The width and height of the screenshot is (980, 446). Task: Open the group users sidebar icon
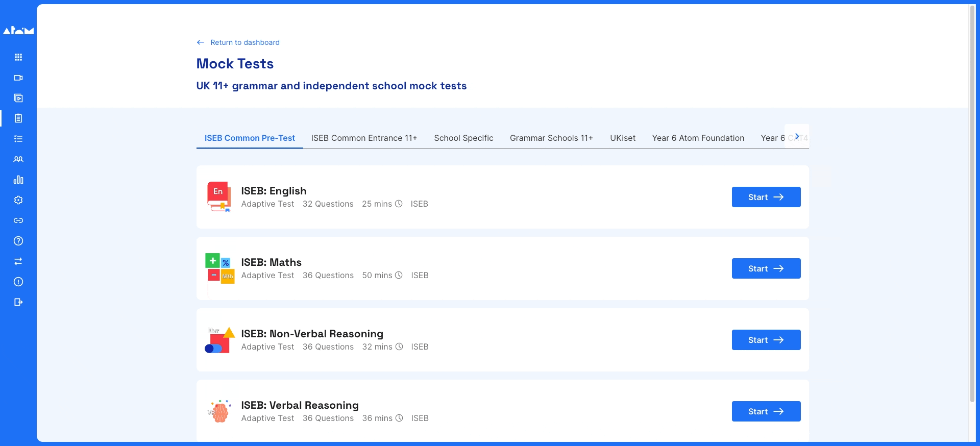18,159
